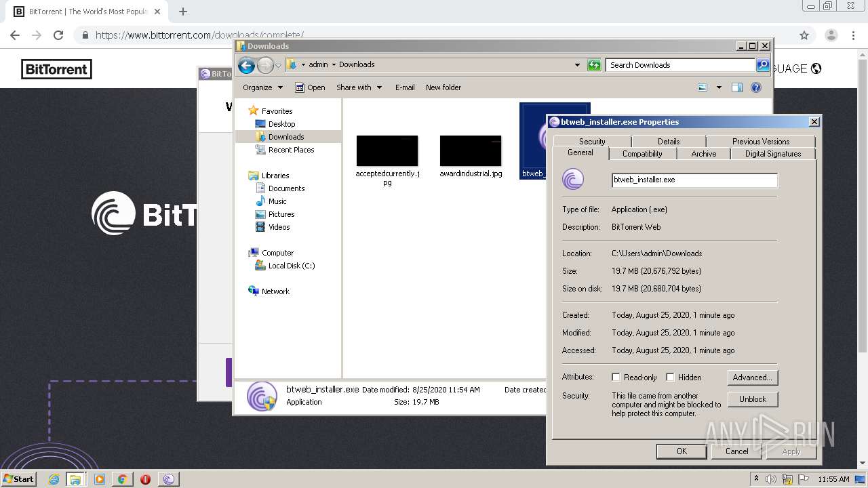Screen dimensions: 868x488
Task: Click Chrome back arrow
Action: (15, 35)
